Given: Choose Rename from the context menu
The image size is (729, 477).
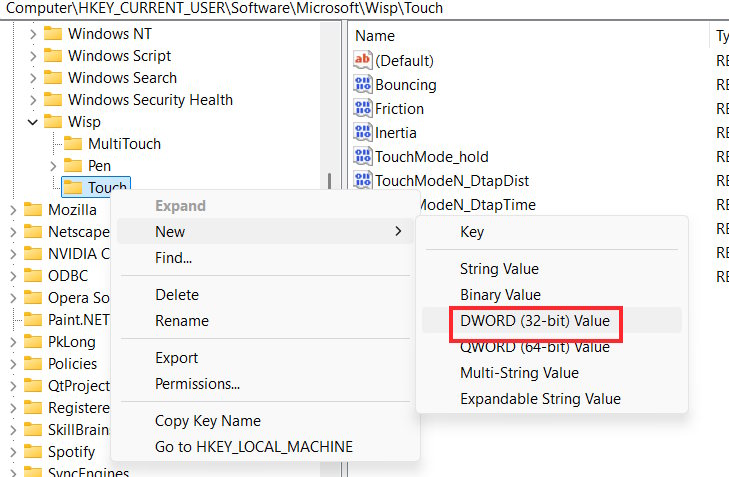Looking at the screenshot, I should pos(265,320).
